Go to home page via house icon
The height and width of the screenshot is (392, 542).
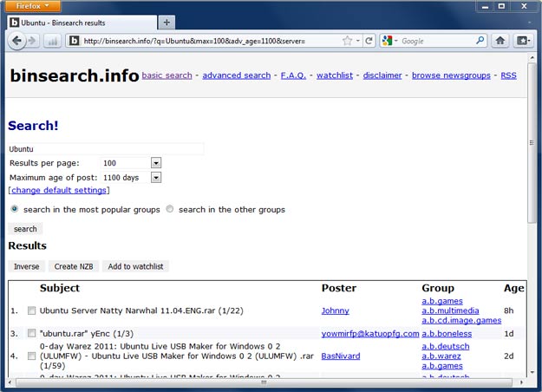click(500, 41)
